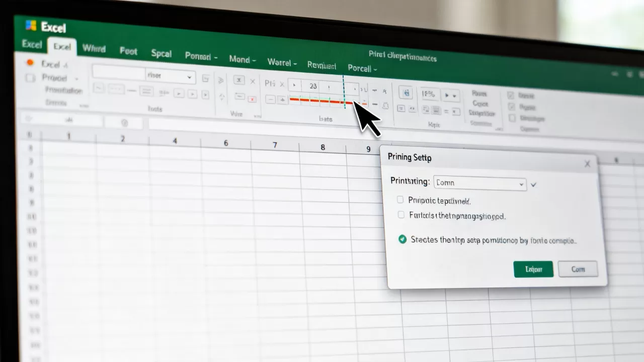Open the Whrd ribbon tab
Image resolution: width=644 pixels, height=362 pixels.
(x=94, y=49)
